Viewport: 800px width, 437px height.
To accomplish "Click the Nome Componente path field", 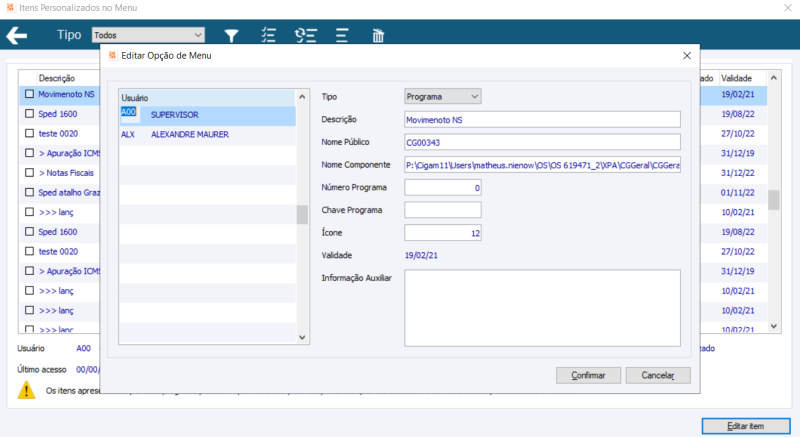I will click(542, 165).
